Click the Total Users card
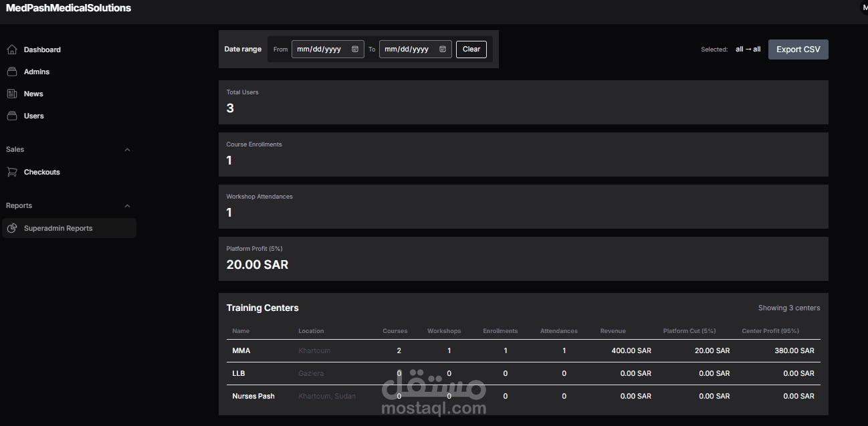 click(x=523, y=102)
